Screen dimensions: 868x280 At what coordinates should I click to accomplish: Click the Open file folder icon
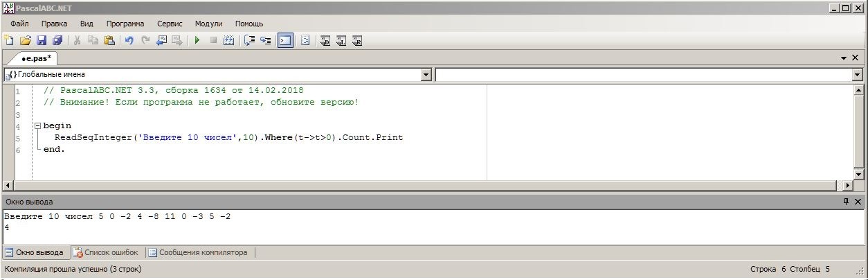tap(26, 41)
